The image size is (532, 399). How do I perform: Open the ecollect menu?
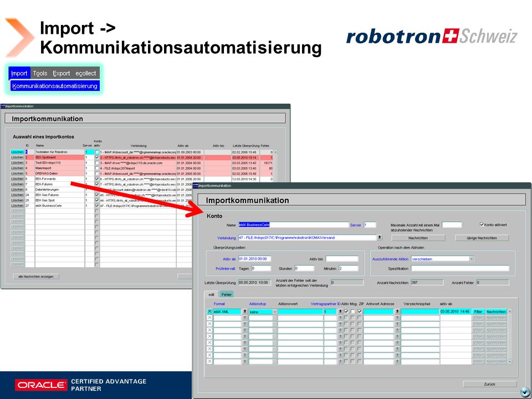[x=86, y=73]
